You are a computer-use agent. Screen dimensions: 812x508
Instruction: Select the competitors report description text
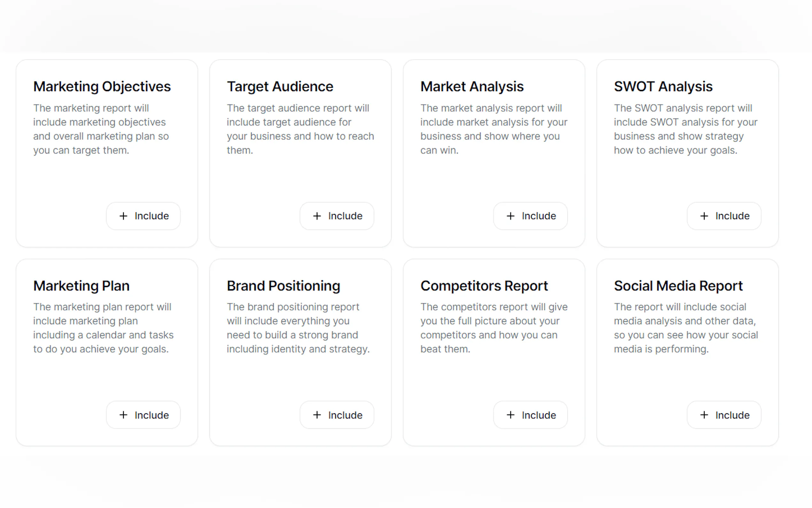pyautogui.click(x=494, y=328)
